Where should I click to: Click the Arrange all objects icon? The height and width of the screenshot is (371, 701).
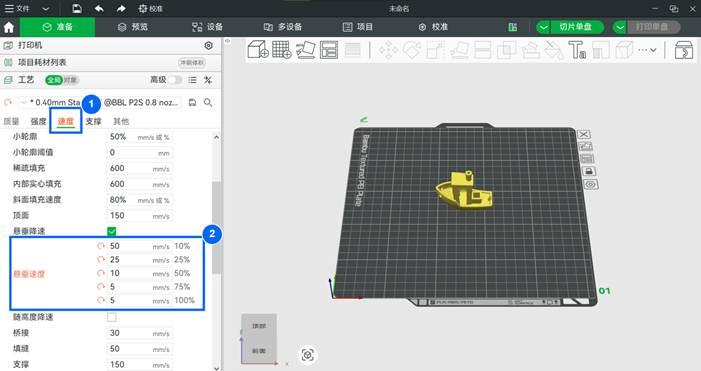329,50
